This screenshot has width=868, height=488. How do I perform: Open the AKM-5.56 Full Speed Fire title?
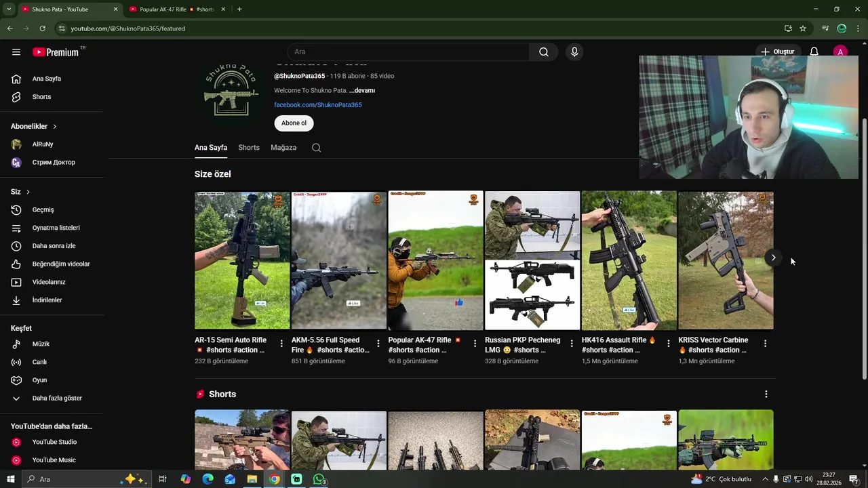pos(330,345)
